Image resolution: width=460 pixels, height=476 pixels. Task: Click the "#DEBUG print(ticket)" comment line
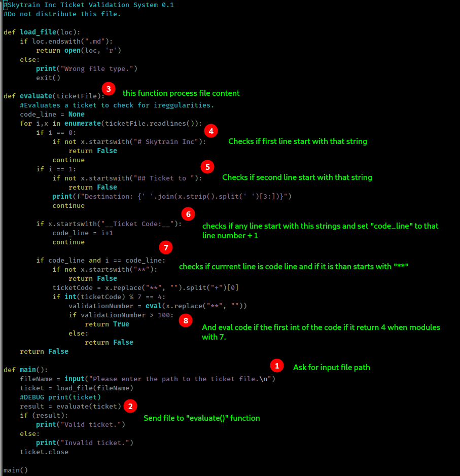(x=60, y=397)
